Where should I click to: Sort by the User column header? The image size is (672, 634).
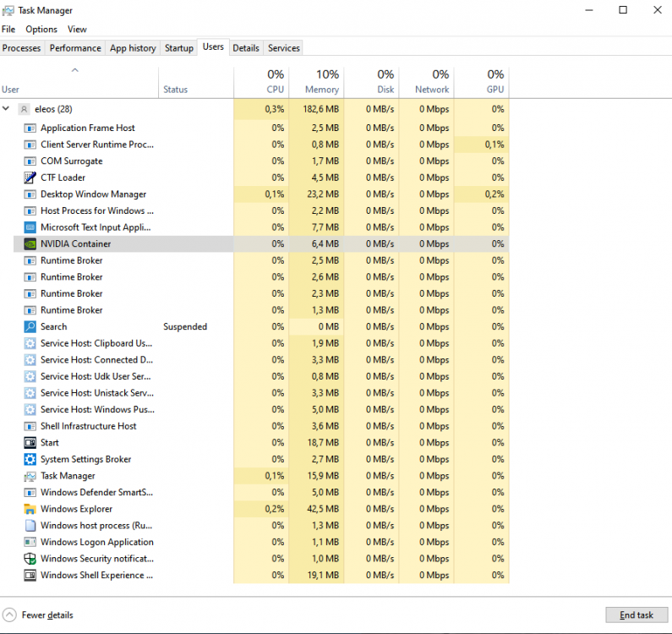[79, 82]
